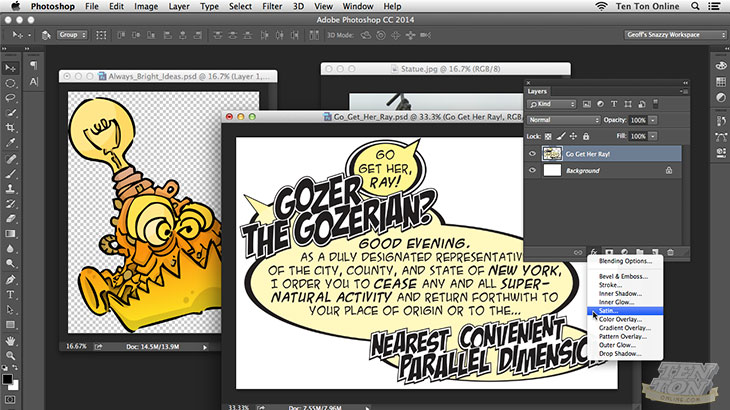
Task: Open the Filter menu in the menu bar
Action: [x=271, y=6]
